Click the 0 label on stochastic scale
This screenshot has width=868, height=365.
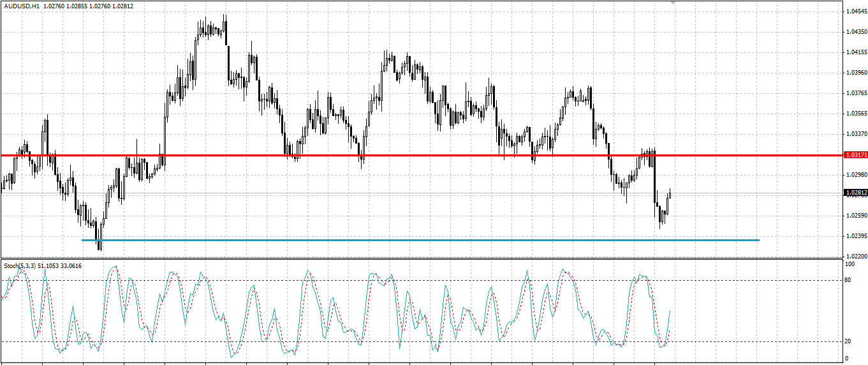(x=847, y=359)
